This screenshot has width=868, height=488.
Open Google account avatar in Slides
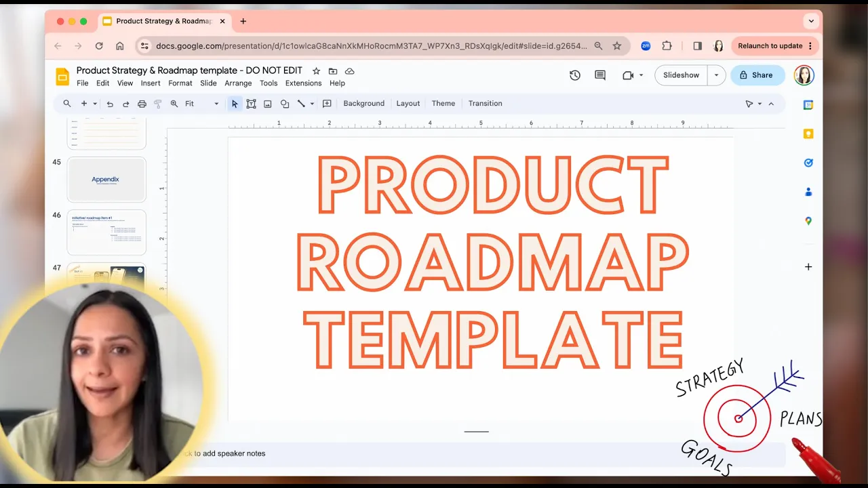tap(804, 75)
